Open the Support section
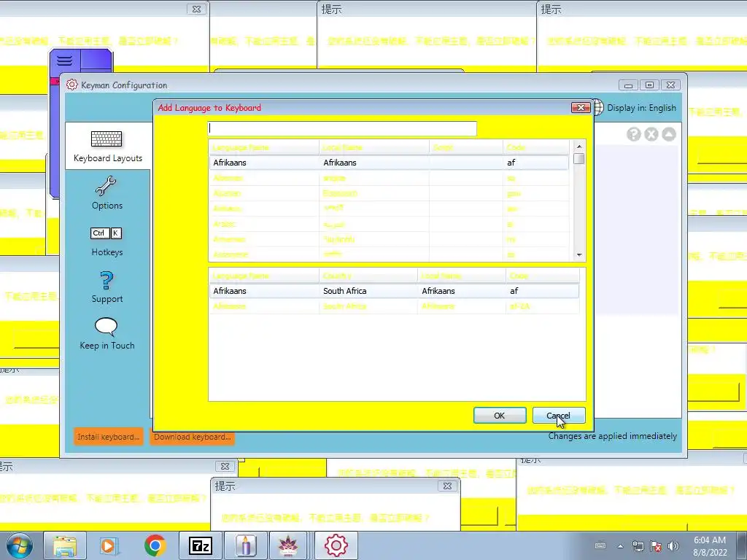Image resolution: width=747 pixels, height=560 pixels. (107, 287)
